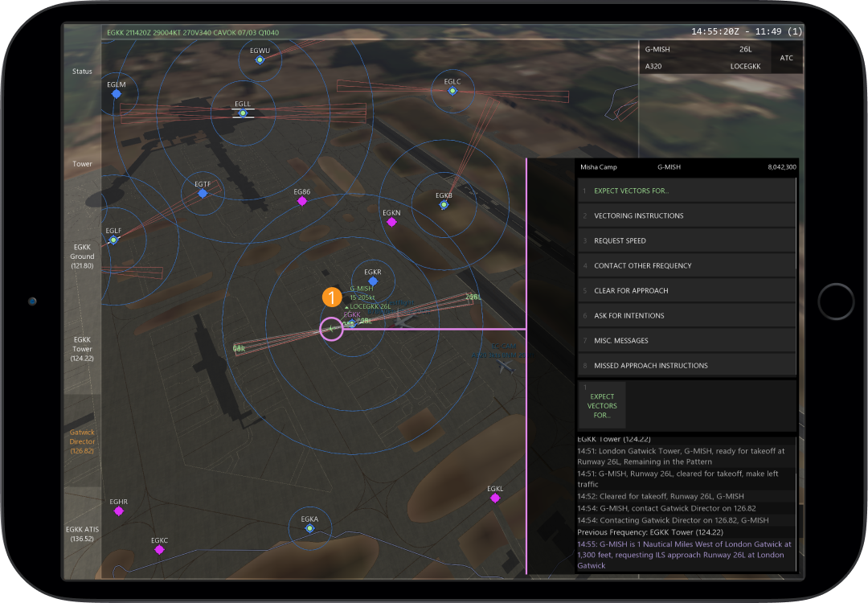This screenshot has width=868, height=603.
Task: Click the G-MISH aircraft circled on map
Action: [x=331, y=329]
